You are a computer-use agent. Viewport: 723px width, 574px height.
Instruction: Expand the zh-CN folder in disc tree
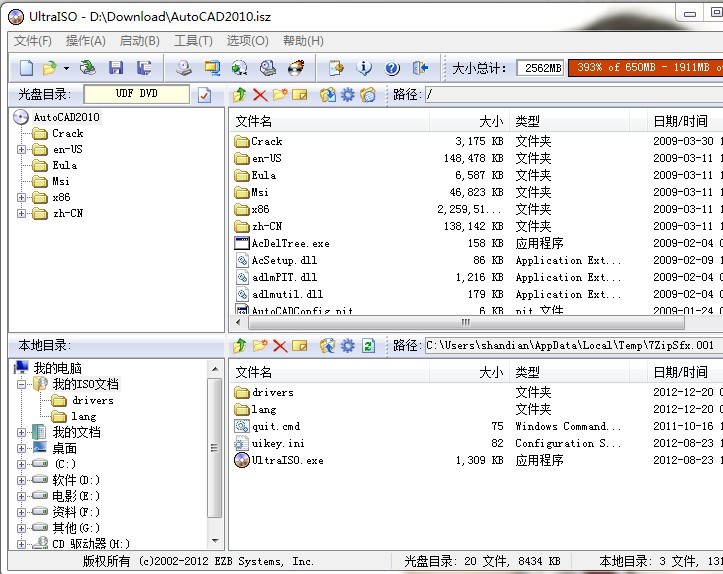click(21, 213)
